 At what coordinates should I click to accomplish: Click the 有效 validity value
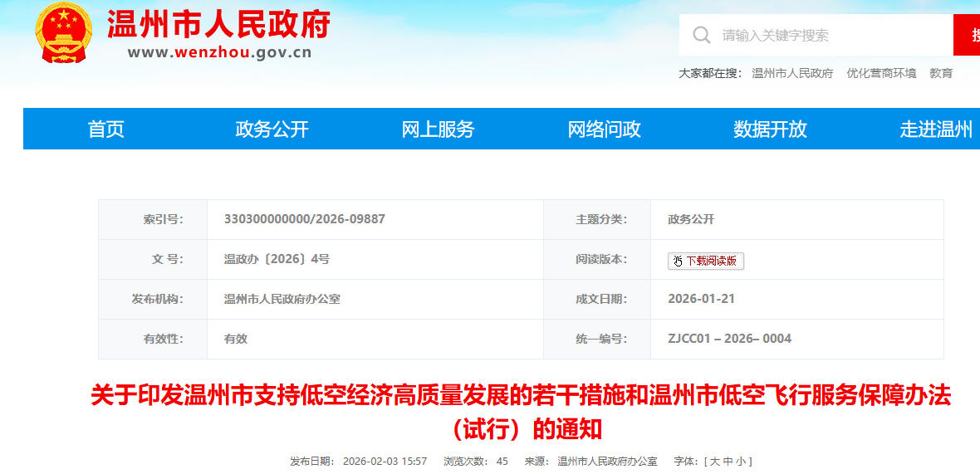coord(236,340)
